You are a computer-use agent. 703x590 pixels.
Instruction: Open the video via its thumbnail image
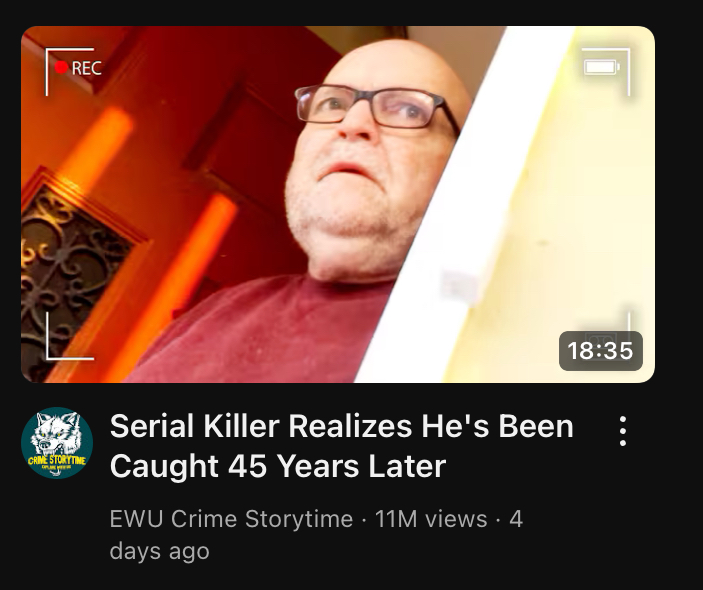point(338,204)
